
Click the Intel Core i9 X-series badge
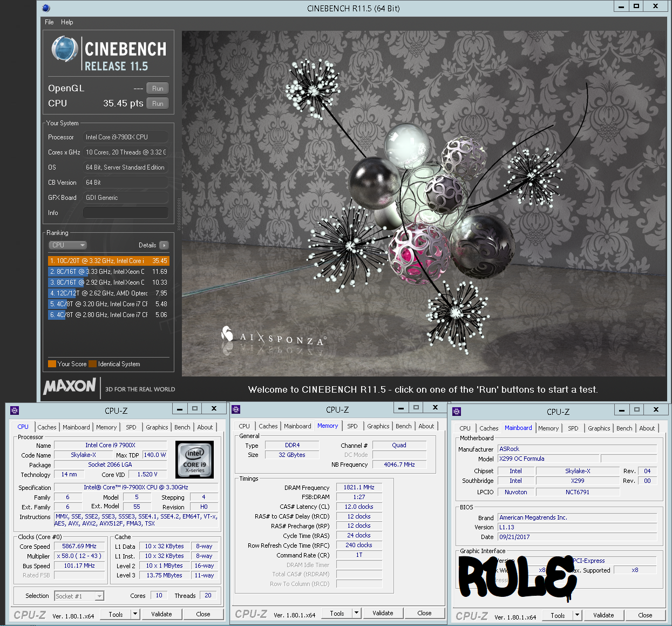pos(195,460)
